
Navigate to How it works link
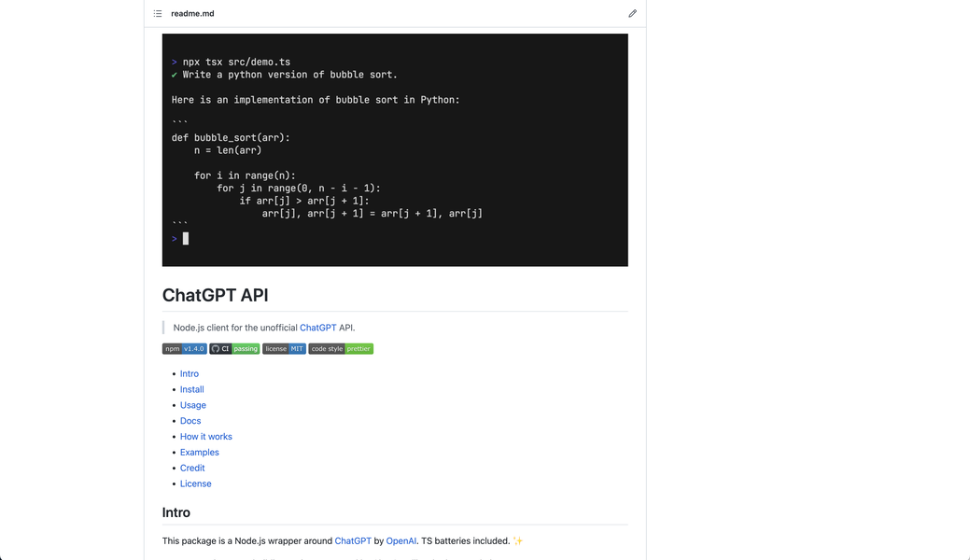coord(206,437)
